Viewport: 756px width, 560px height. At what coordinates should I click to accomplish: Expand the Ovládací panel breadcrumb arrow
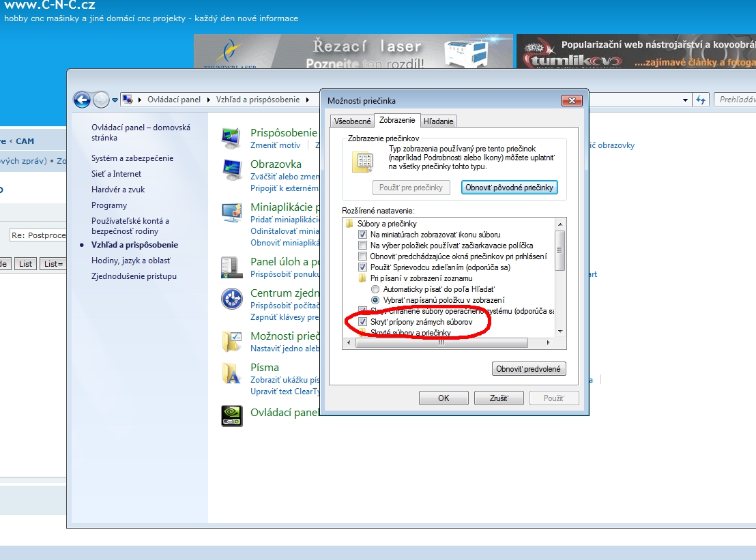[208, 100]
